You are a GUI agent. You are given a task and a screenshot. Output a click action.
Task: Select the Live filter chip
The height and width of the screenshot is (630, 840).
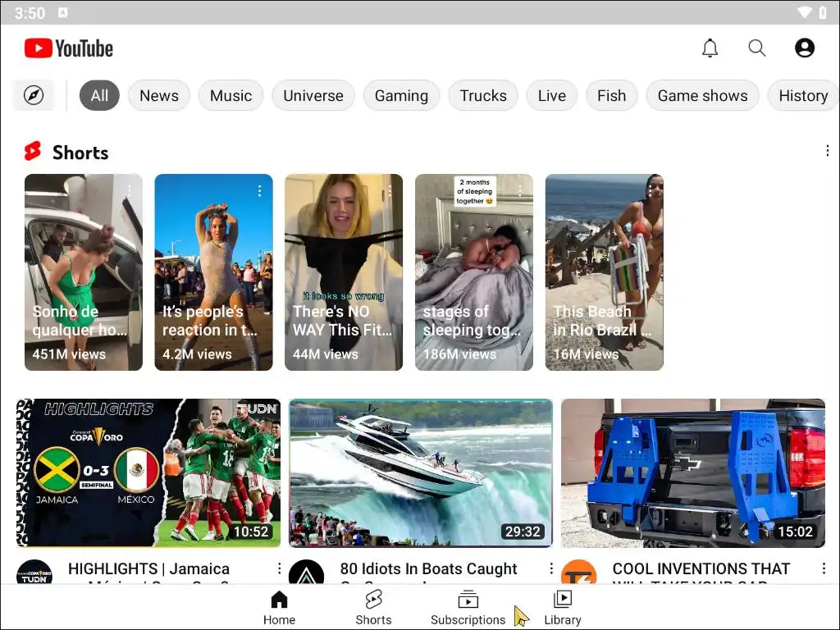point(552,95)
